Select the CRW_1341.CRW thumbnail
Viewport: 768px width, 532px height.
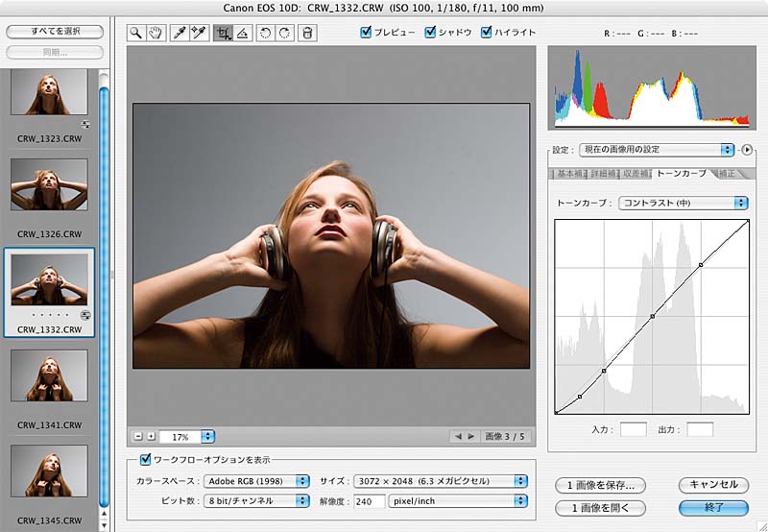tap(50, 375)
